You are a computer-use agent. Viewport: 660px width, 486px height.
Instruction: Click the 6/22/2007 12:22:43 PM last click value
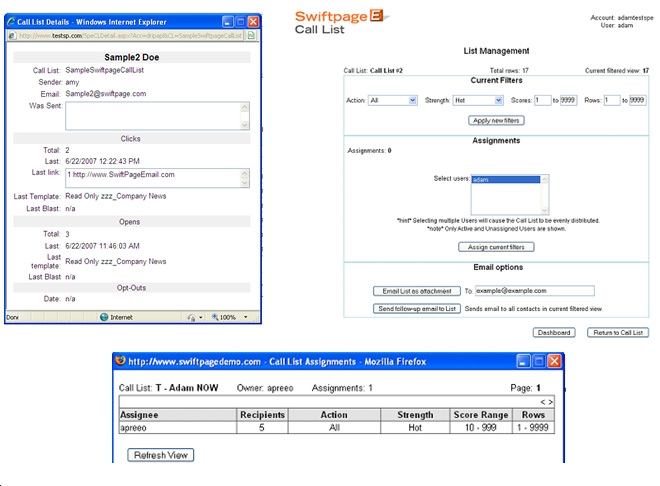(102, 161)
